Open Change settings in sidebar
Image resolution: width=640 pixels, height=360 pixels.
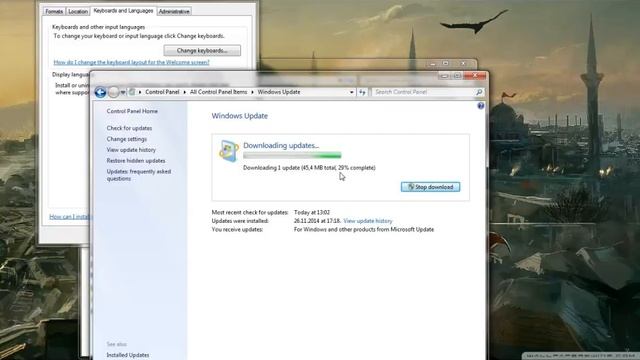coord(127,139)
